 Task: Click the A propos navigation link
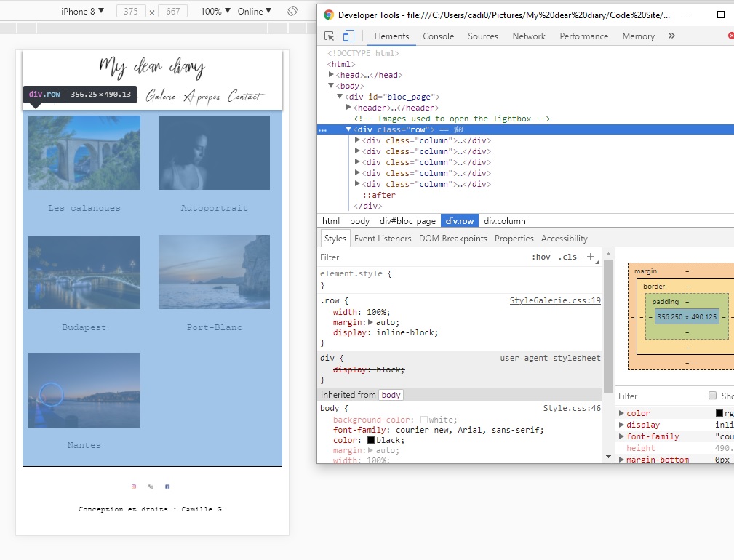pos(202,97)
